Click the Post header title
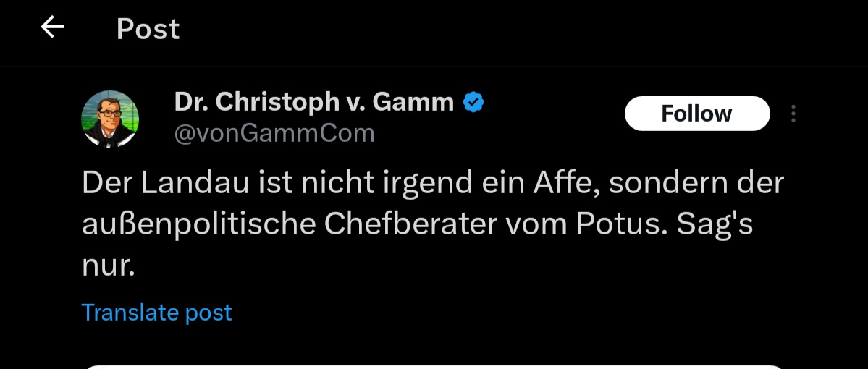Viewport: 868px width, 369px height. (148, 29)
